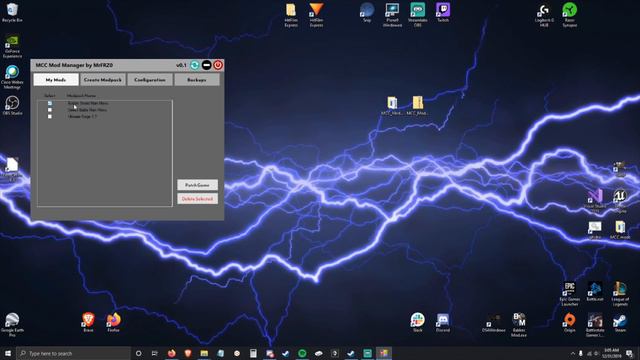Select the Brave browser desktop icon
640x360 pixels.
(x=88, y=322)
